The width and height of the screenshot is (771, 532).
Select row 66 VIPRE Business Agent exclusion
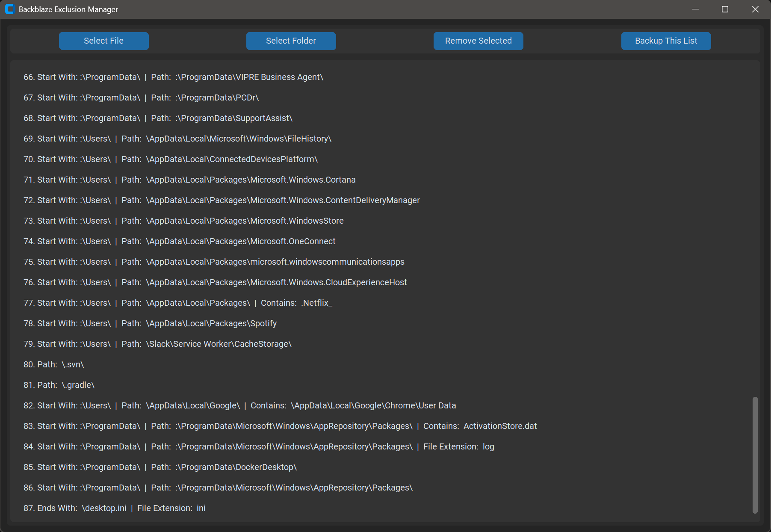(173, 77)
